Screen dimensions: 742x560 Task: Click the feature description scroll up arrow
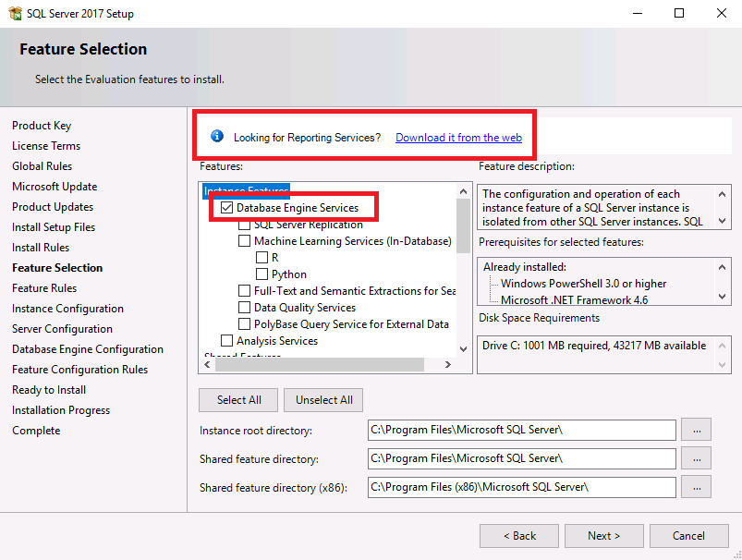(x=722, y=194)
